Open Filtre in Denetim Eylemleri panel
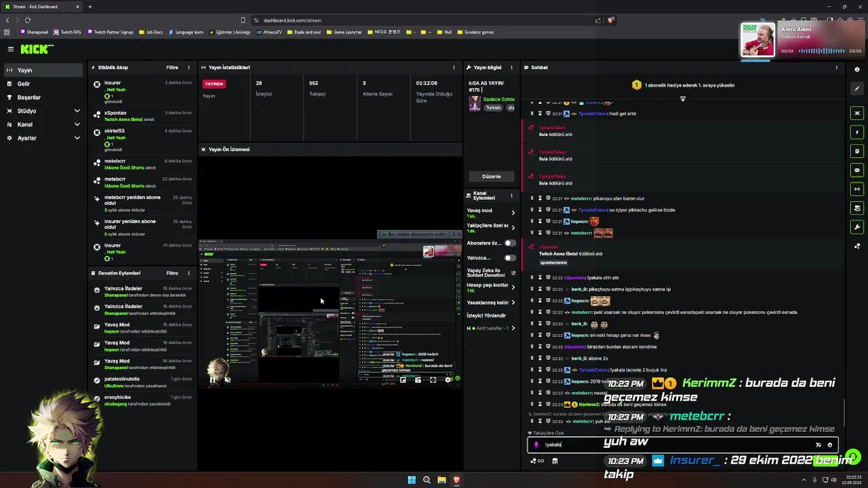 (x=172, y=273)
